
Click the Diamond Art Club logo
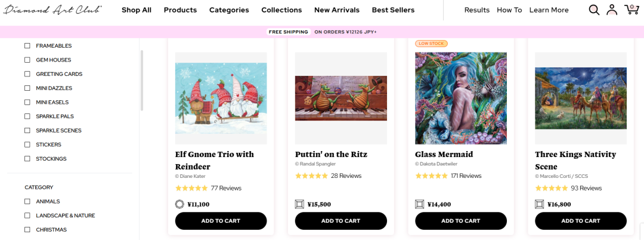(52, 10)
